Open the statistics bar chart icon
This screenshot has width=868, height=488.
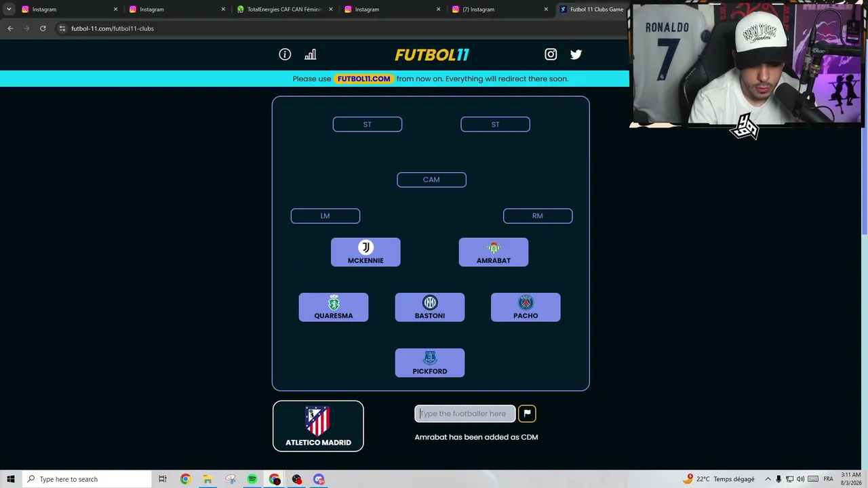(x=310, y=54)
